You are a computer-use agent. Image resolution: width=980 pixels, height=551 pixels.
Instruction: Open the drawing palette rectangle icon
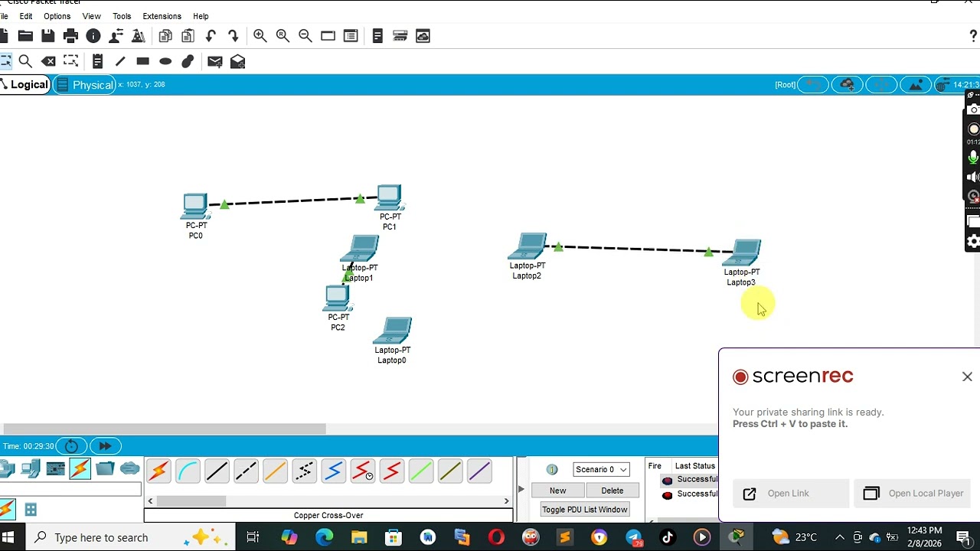coord(328,36)
